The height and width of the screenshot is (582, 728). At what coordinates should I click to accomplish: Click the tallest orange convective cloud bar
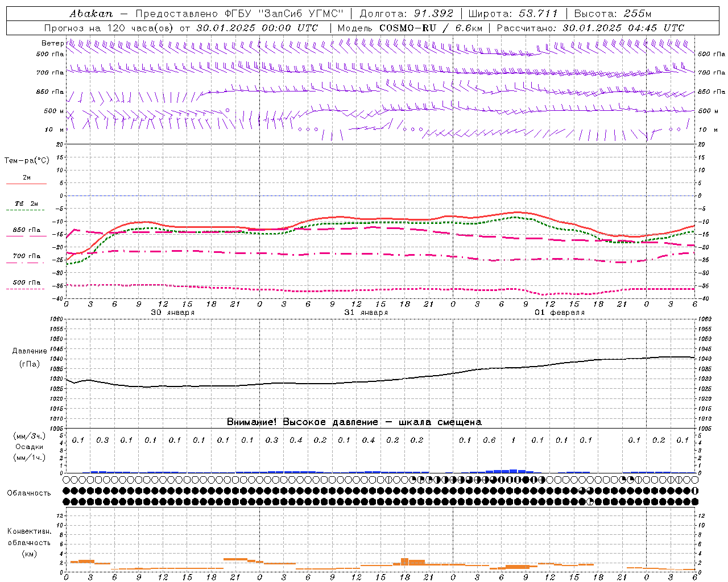coord(404,562)
